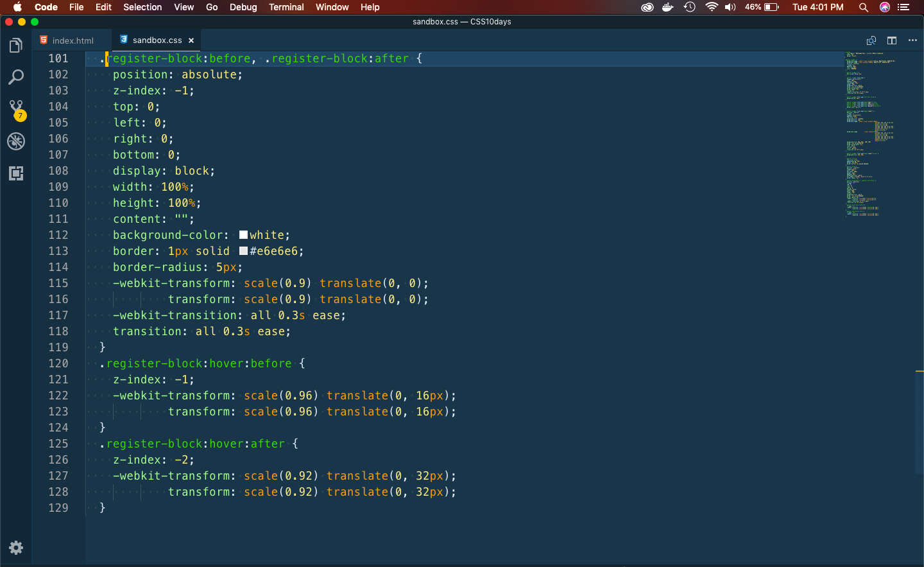
Task: Open the Wi-Fi status menu
Action: click(711, 7)
